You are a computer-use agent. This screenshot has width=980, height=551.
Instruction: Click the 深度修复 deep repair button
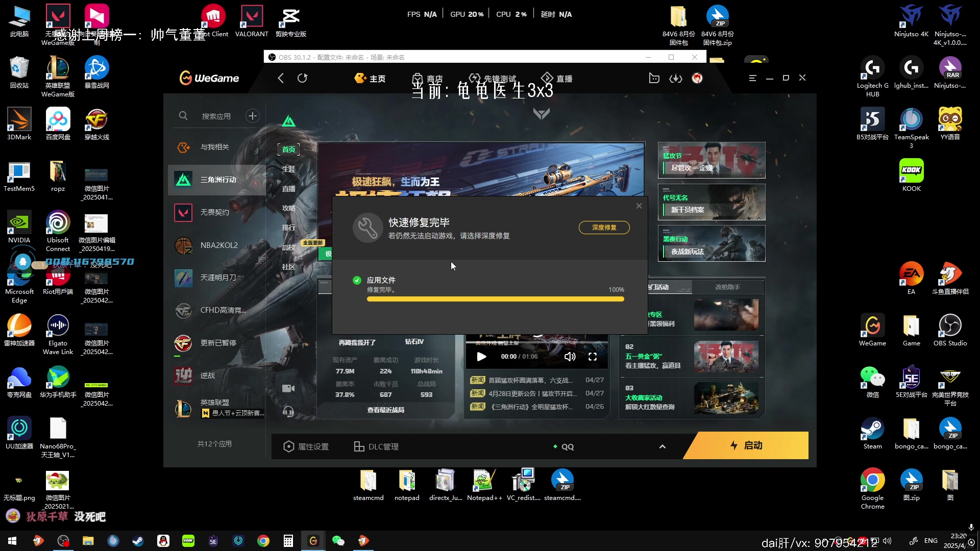(604, 228)
